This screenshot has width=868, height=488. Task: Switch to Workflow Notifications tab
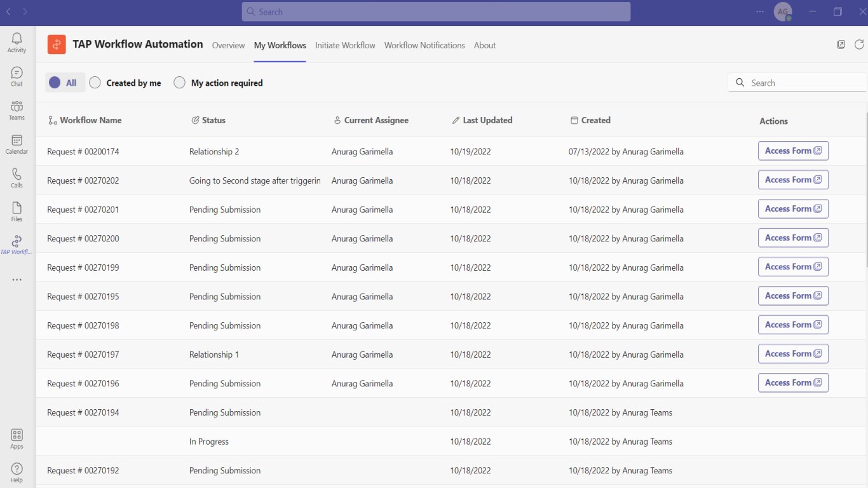point(424,45)
